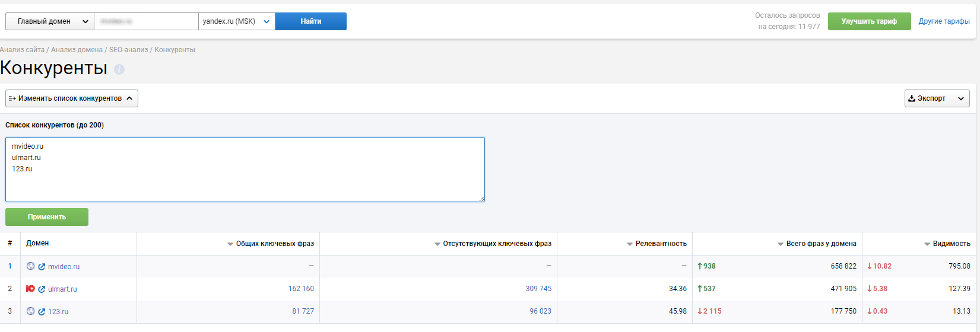
Task: Click the Список конкурентов (до 200) label
Action: (55, 125)
